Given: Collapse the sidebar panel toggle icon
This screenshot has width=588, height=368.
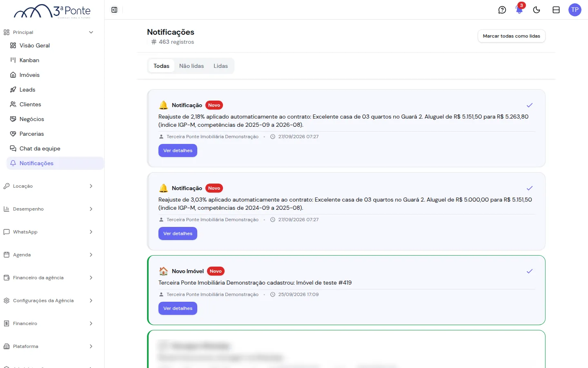Looking at the screenshot, I should (114, 10).
